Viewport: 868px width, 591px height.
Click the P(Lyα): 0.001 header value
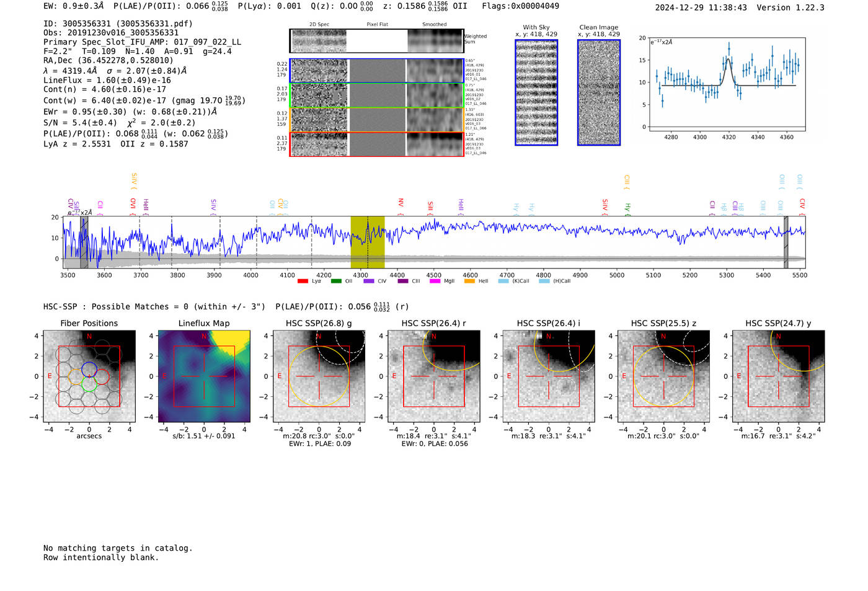pos(270,6)
